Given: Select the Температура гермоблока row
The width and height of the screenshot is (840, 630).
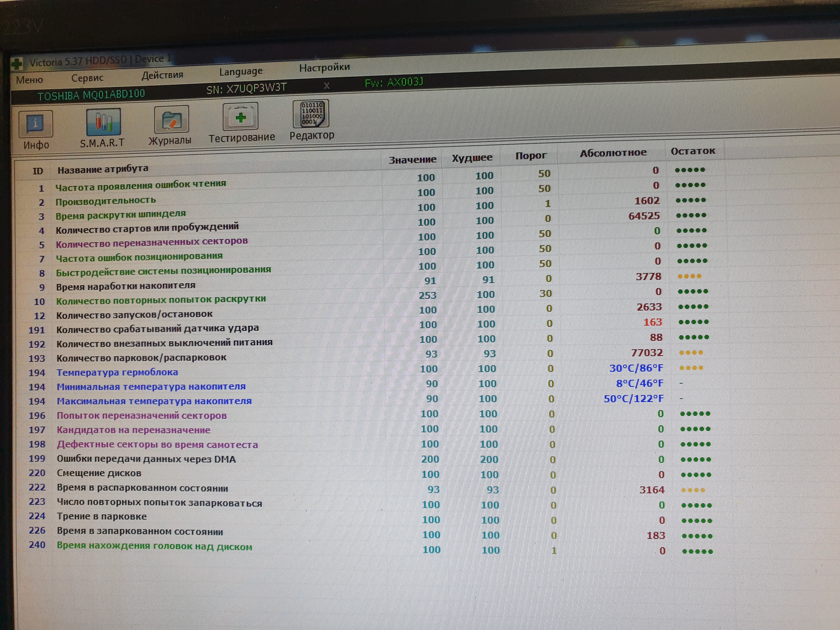Looking at the screenshot, I should pyautogui.click(x=117, y=372).
